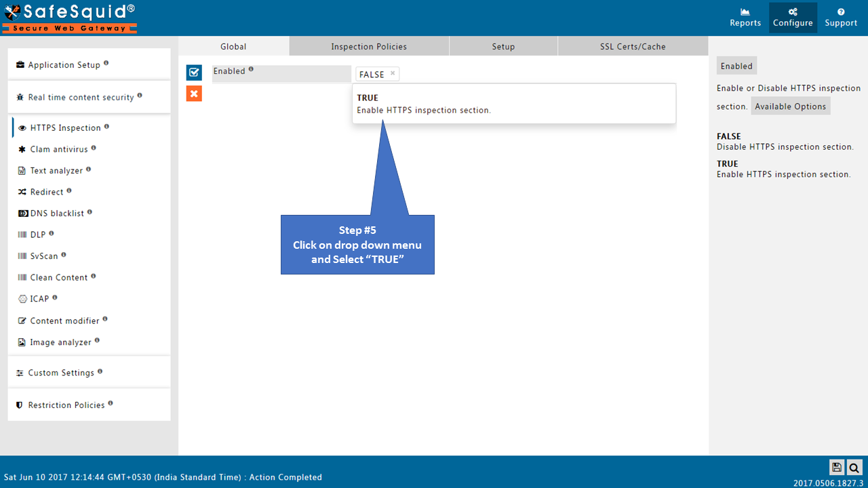Click the save icon in bottom bar
This screenshot has height=488, width=868.
[837, 467]
